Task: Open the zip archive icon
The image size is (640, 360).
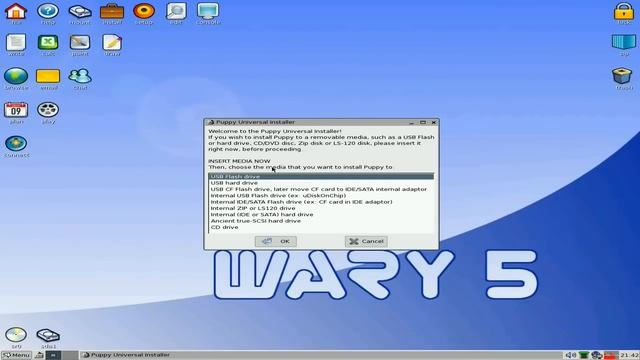Action: (x=624, y=42)
